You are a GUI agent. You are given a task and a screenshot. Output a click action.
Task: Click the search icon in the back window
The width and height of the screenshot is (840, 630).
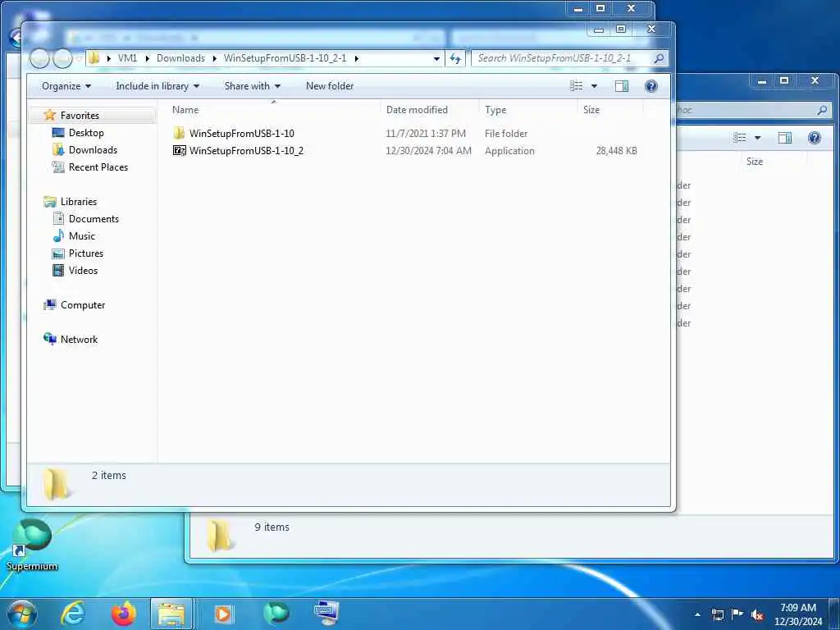[x=822, y=110]
